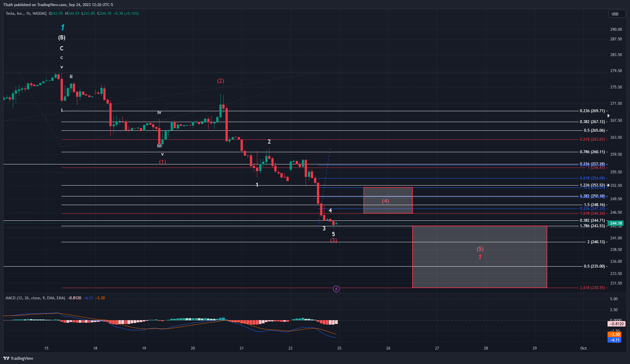Select the red 0.618 (263.01) Fibonacci label
The width and height of the screenshot is (630, 364).
[x=592, y=139]
